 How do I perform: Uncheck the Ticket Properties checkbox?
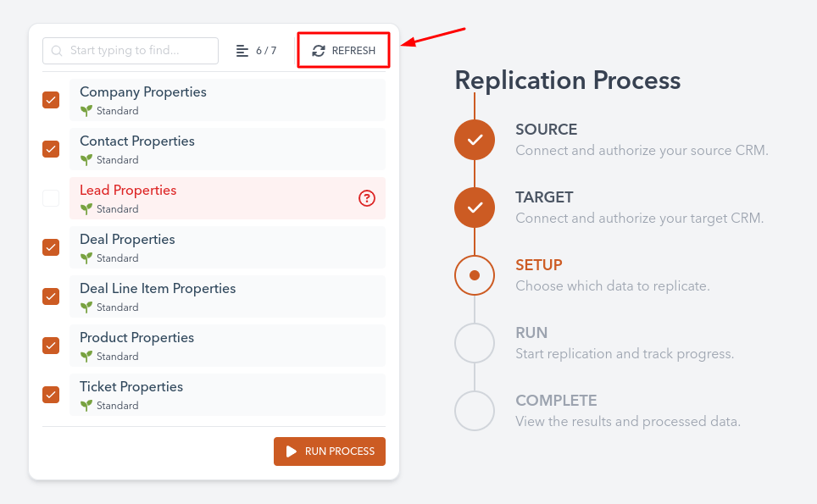point(51,395)
